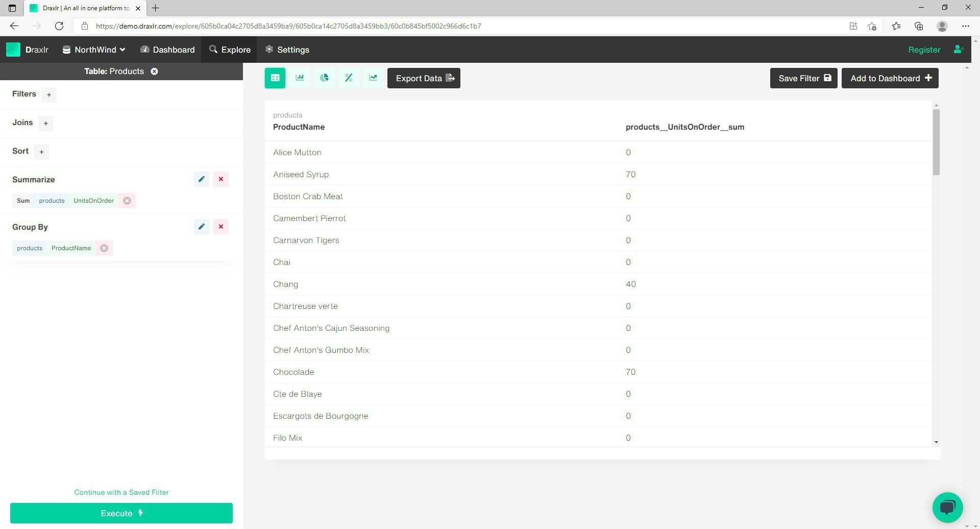Viewport: 980px width, 529px height.
Task: Click the Export Data button
Action: pos(424,78)
